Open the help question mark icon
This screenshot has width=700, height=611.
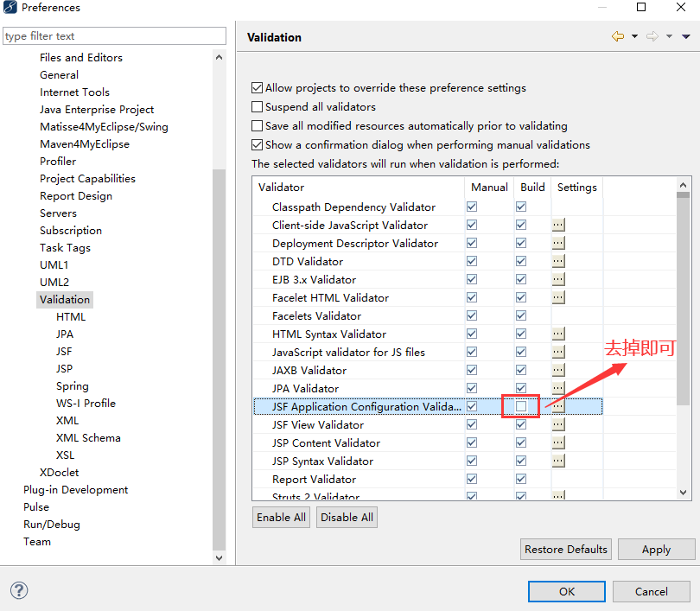tap(19, 590)
